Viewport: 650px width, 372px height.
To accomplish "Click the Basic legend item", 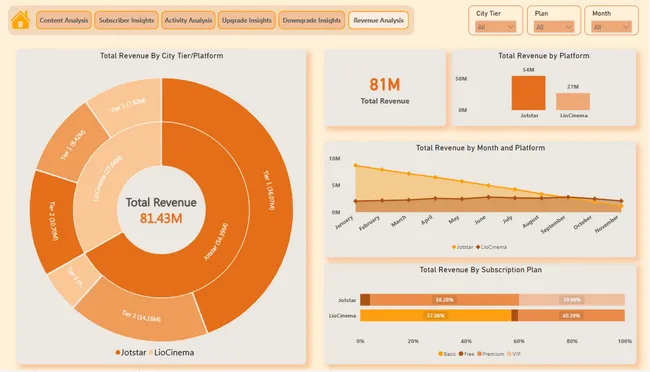I will [x=447, y=354].
